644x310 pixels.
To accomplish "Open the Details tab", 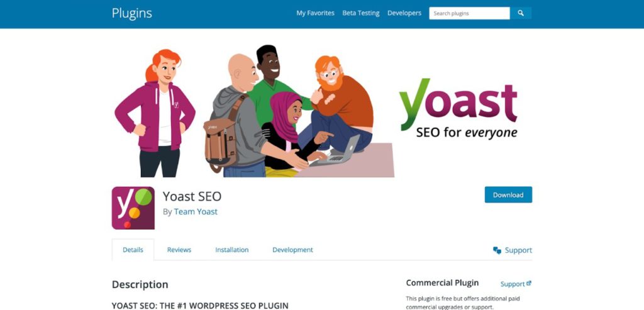I will pyautogui.click(x=133, y=250).
